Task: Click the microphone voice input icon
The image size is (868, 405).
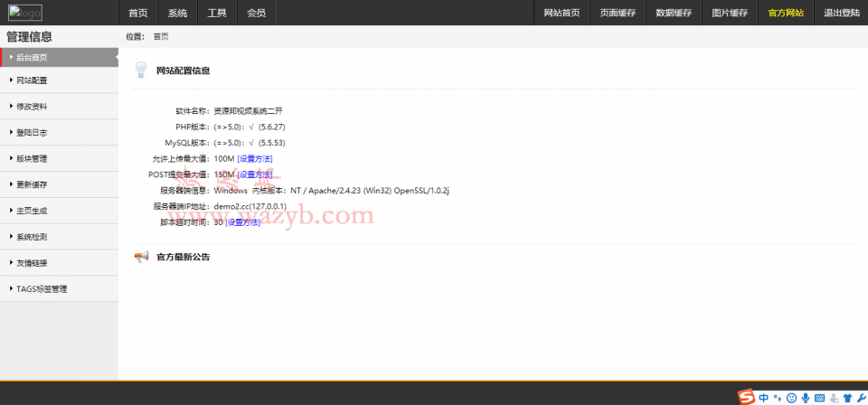Action: (x=806, y=397)
